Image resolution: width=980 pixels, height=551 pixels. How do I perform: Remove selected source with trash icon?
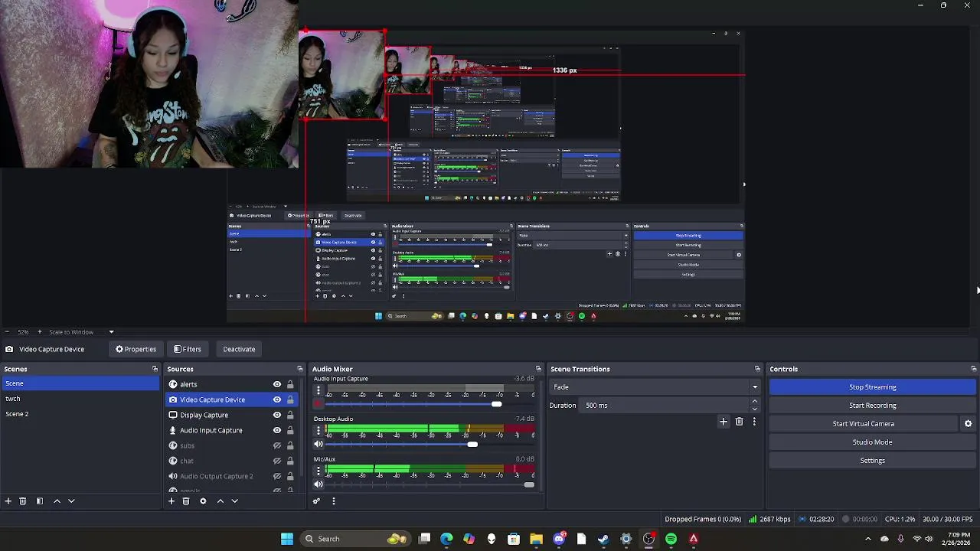pos(186,501)
